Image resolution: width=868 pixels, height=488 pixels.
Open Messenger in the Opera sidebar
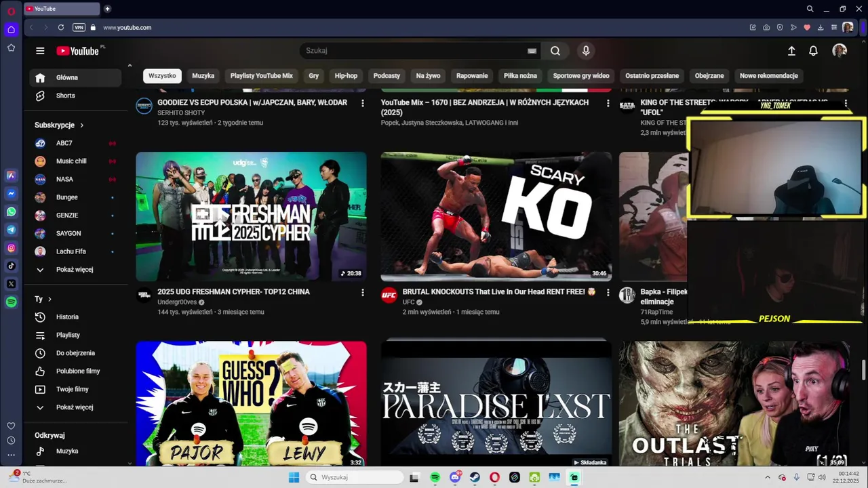pos(11,193)
